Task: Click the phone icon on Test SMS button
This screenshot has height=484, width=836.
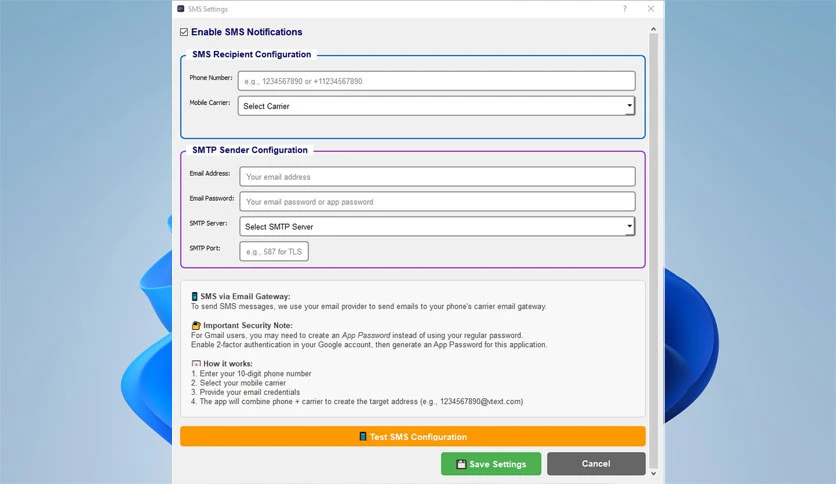Action: tap(363, 437)
